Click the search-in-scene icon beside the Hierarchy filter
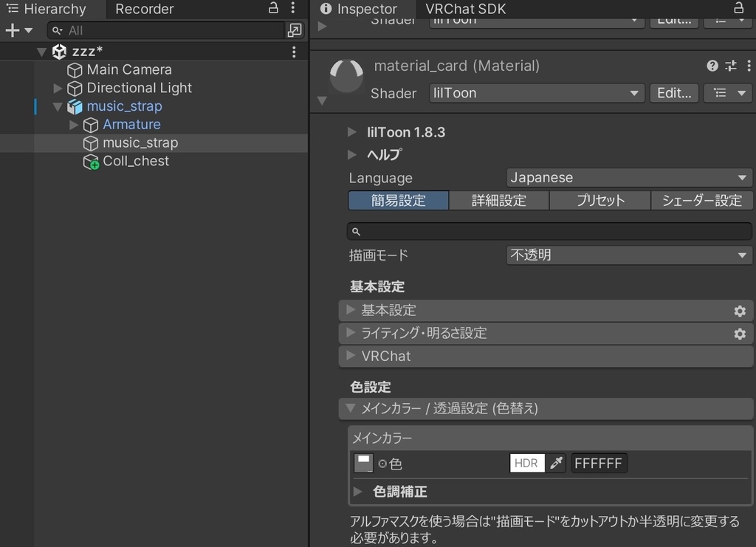This screenshot has width=756, height=547. coord(294,30)
